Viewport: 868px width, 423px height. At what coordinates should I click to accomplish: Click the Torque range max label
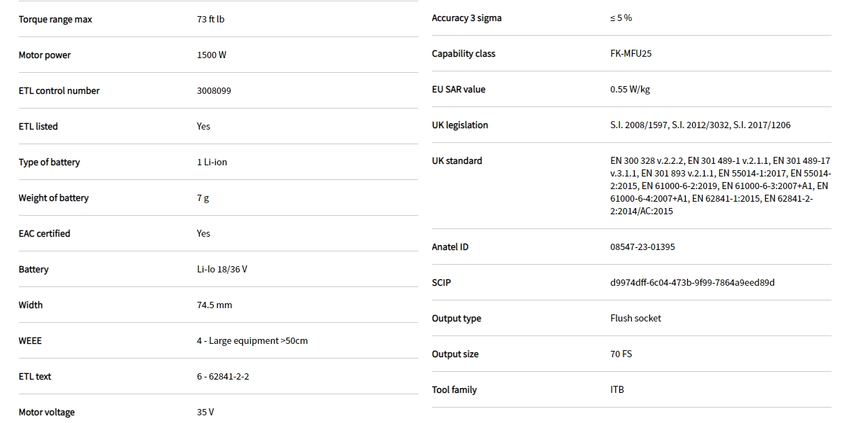55,20
